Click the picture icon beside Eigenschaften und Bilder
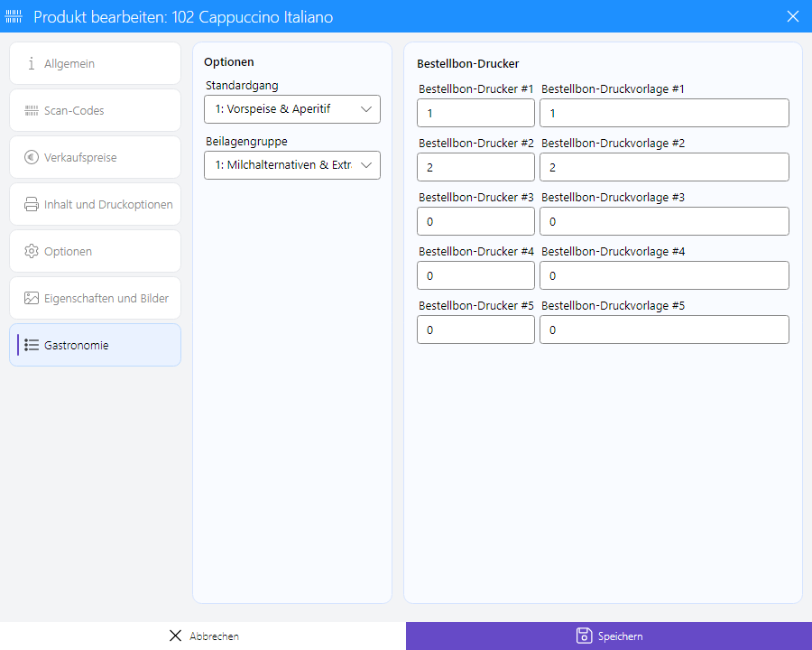 click(x=32, y=298)
